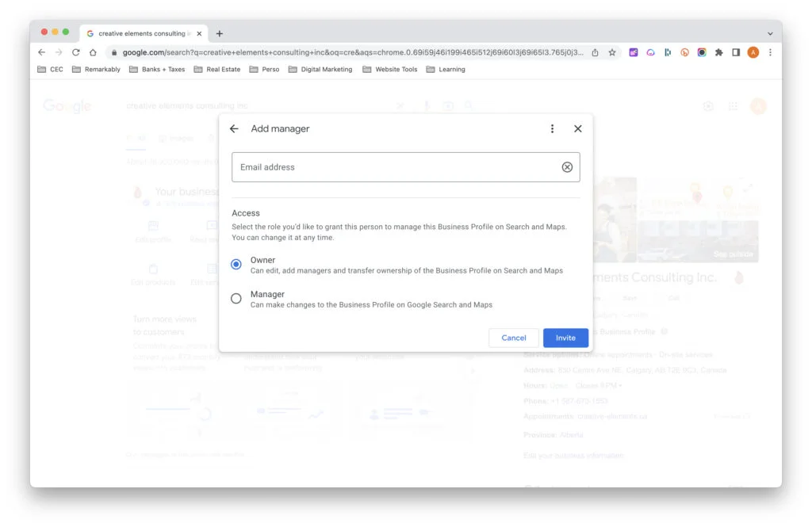Open the Chrome Extensions puzzle menu

718,52
